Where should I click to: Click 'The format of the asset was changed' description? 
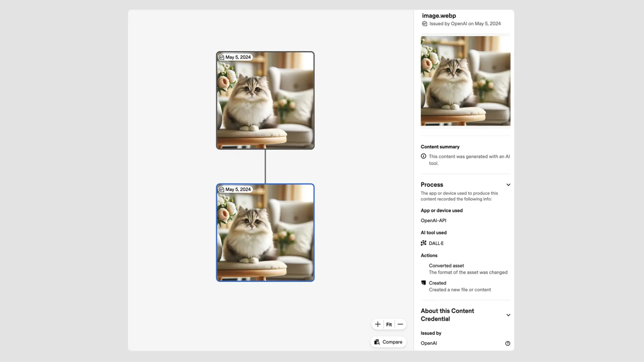(468, 273)
